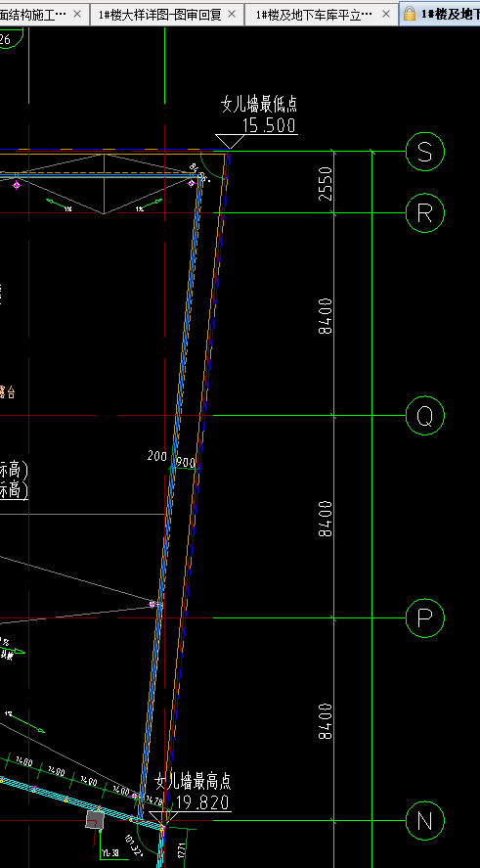This screenshot has width=480, height=868.
Task: Click the lock icon on the active tab
Action: [x=410, y=14]
